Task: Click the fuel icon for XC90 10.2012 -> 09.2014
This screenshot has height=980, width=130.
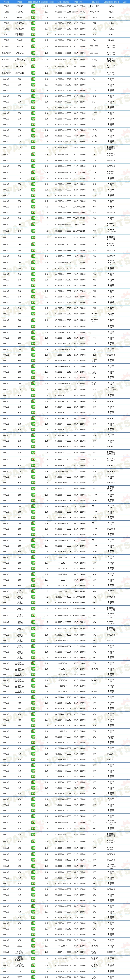Action: (33, 977)
